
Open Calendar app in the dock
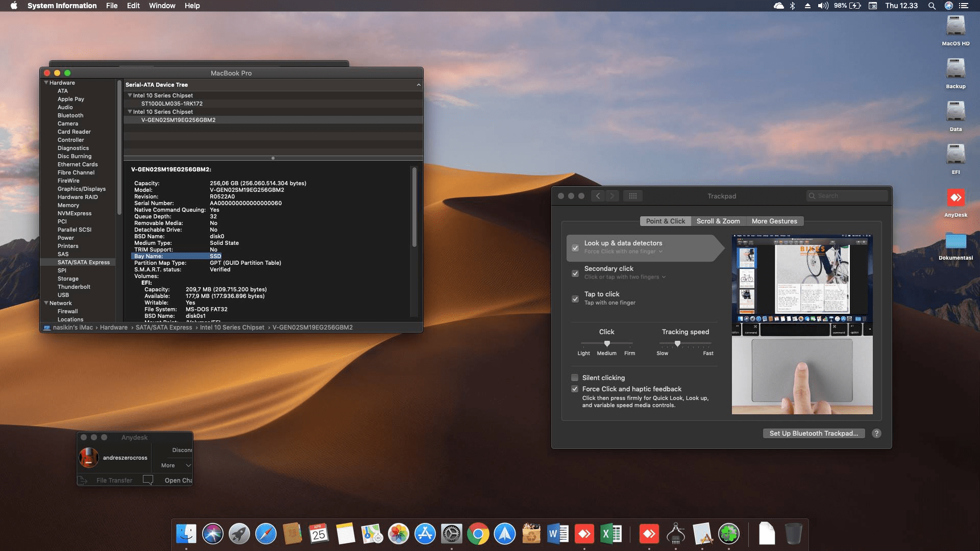pyautogui.click(x=319, y=534)
